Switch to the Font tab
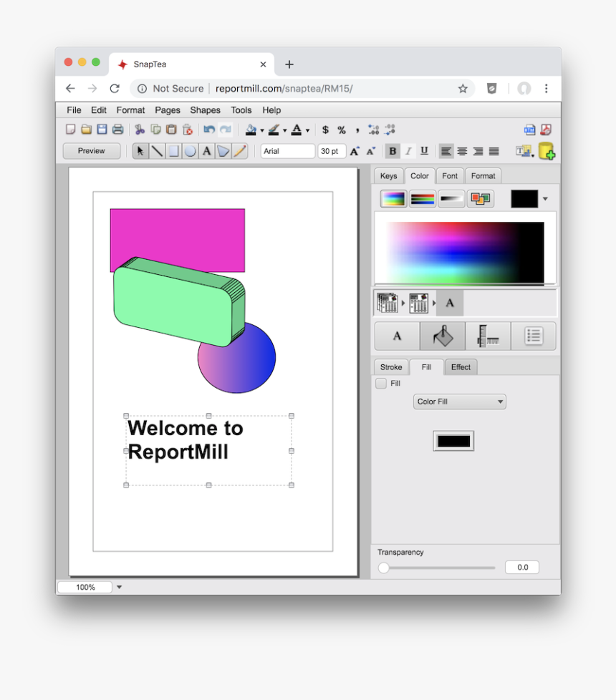This screenshot has width=616, height=700. [x=450, y=176]
